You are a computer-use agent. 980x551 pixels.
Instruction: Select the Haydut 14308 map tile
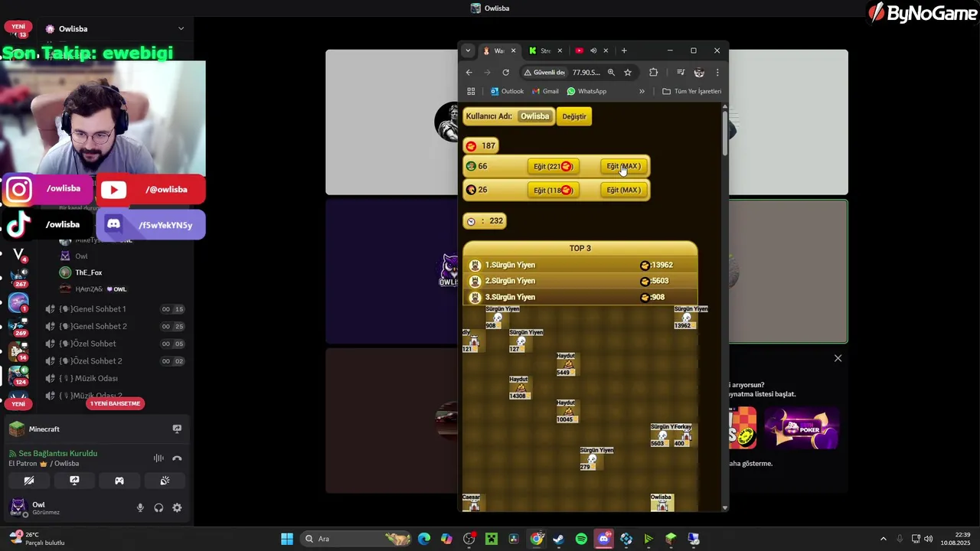(519, 387)
